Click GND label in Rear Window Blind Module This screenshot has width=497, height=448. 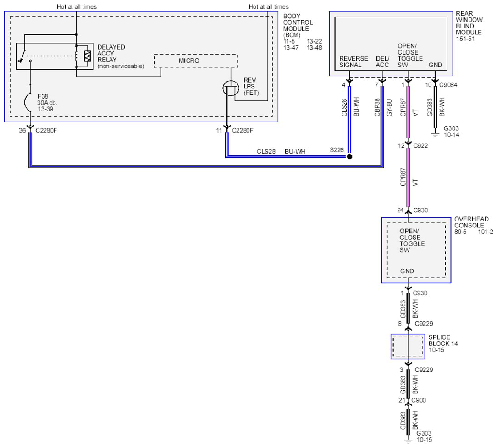pos(435,65)
